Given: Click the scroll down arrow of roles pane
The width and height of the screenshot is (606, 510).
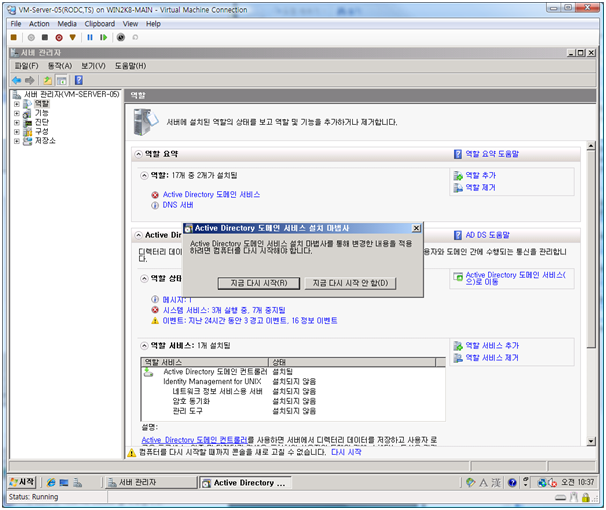Looking at the screenshot, I should tap(591, 441).
